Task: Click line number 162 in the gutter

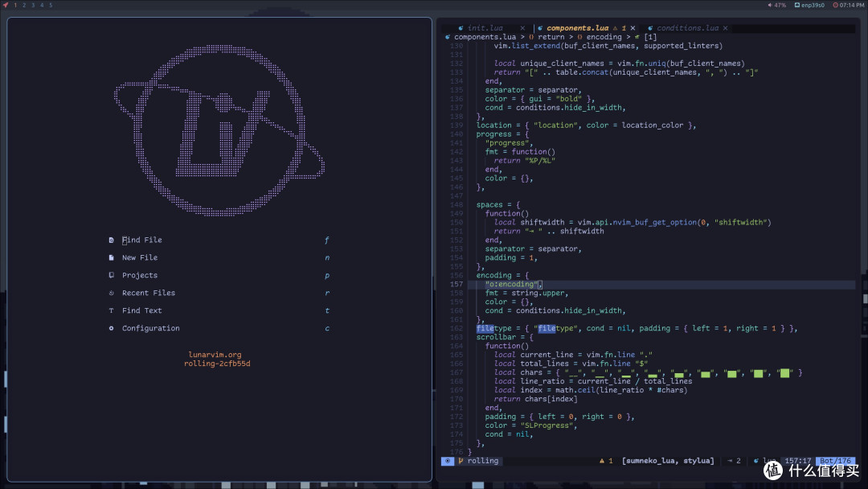Action: coord(457,328)
